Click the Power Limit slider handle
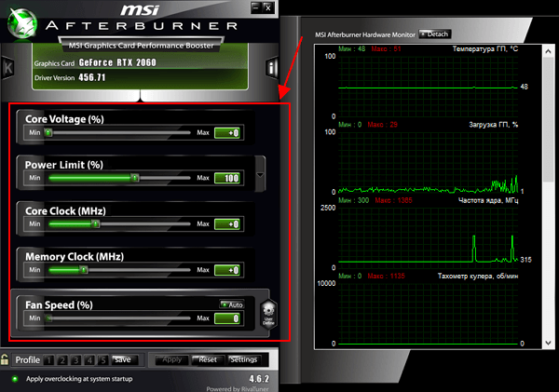 134,178
